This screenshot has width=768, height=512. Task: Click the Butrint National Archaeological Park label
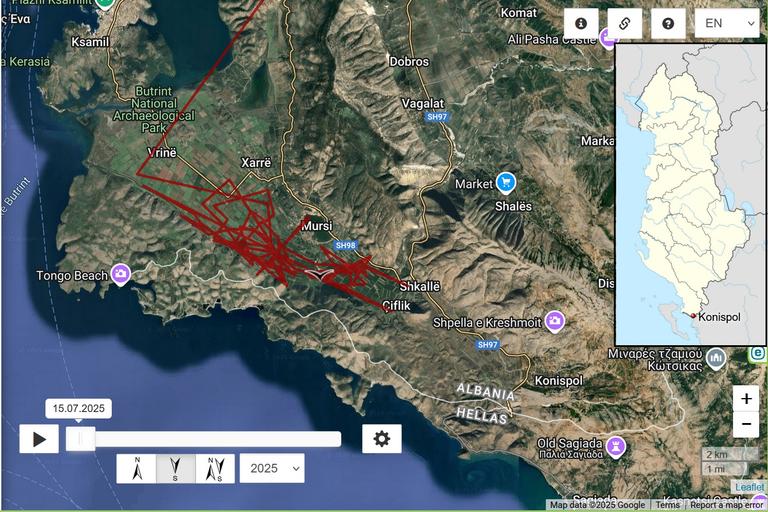pos(154,110)
